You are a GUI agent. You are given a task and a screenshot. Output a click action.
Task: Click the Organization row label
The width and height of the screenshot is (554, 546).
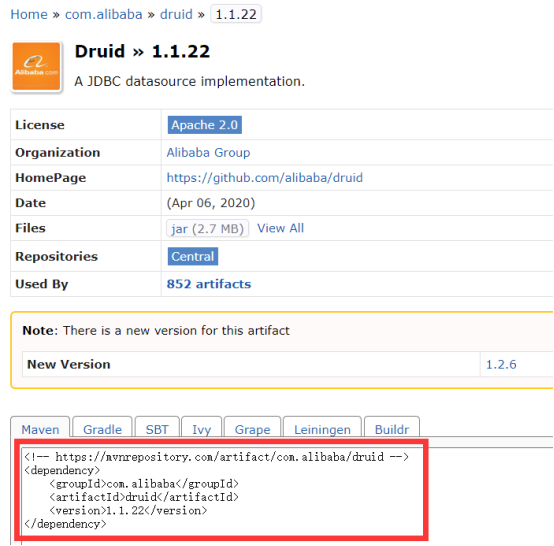(58, 153)
